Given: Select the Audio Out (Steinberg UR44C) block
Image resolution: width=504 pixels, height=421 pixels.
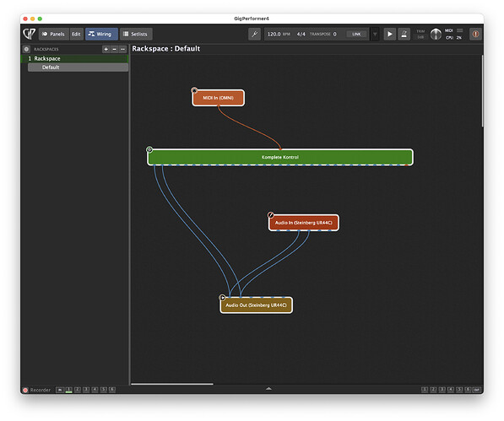Looking at the screenshot, I should click(x=256, y=305).
